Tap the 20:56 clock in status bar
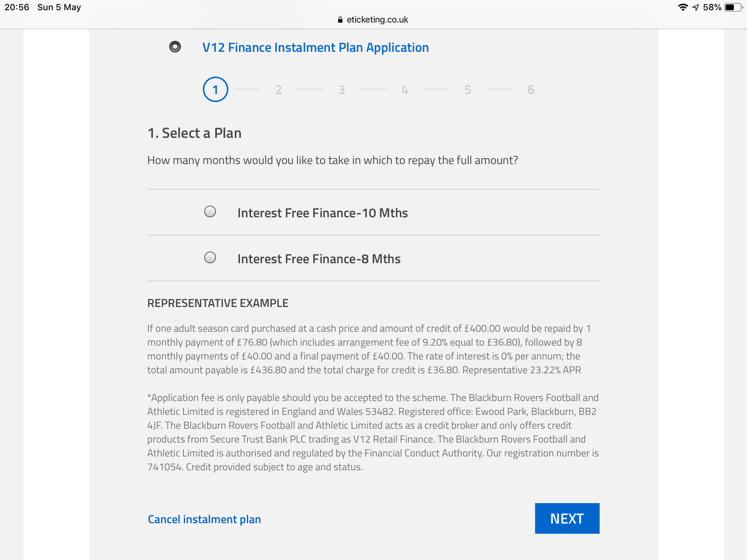The image size is (747, 560). tap(17, 7)
